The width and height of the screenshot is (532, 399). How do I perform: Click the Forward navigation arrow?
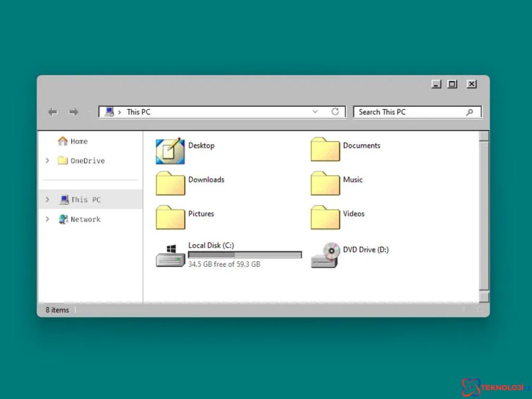(x=74, y=112)
